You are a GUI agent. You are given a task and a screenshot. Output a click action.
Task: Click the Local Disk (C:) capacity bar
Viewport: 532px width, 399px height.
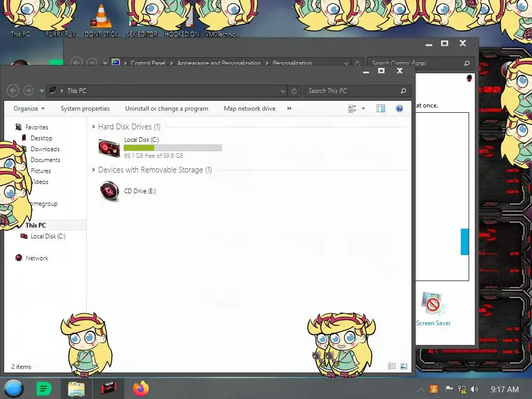(172, 148)
